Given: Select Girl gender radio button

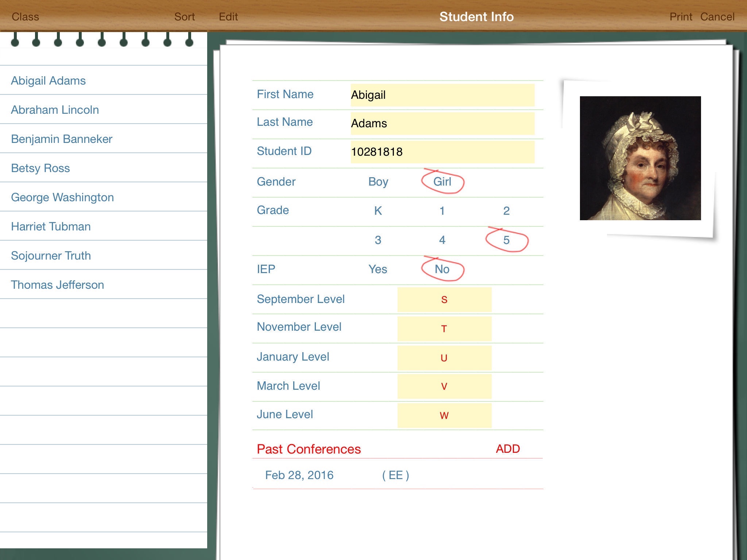Looking at the screenshot, I should coord(442,182).
